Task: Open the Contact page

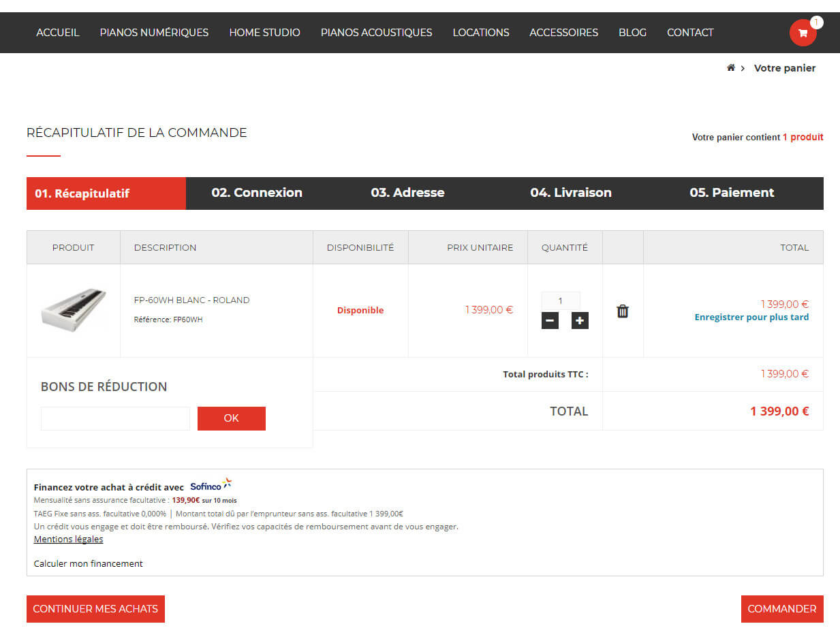Action: (x=690, y=33)
